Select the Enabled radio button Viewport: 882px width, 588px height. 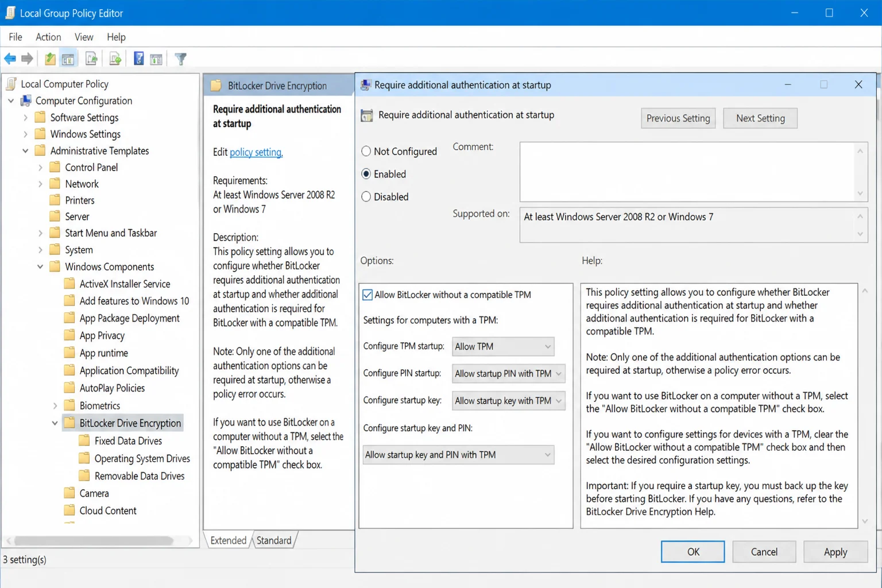pos(366,174)
